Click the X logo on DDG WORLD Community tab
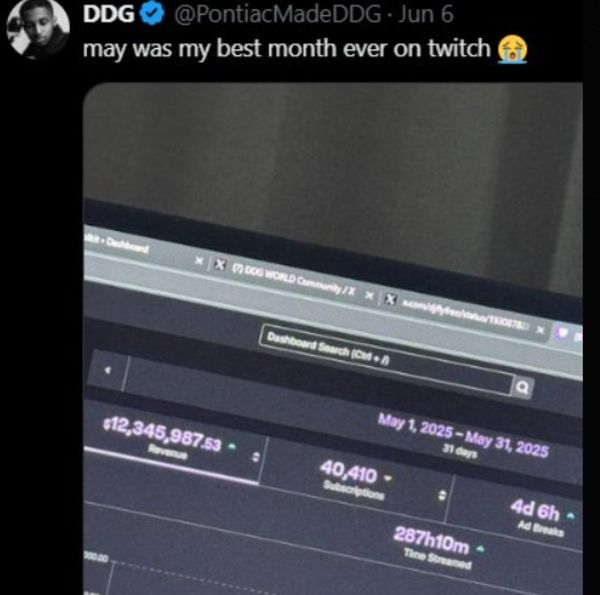Screen dimensions: 600x595 [x=220, y=265]
